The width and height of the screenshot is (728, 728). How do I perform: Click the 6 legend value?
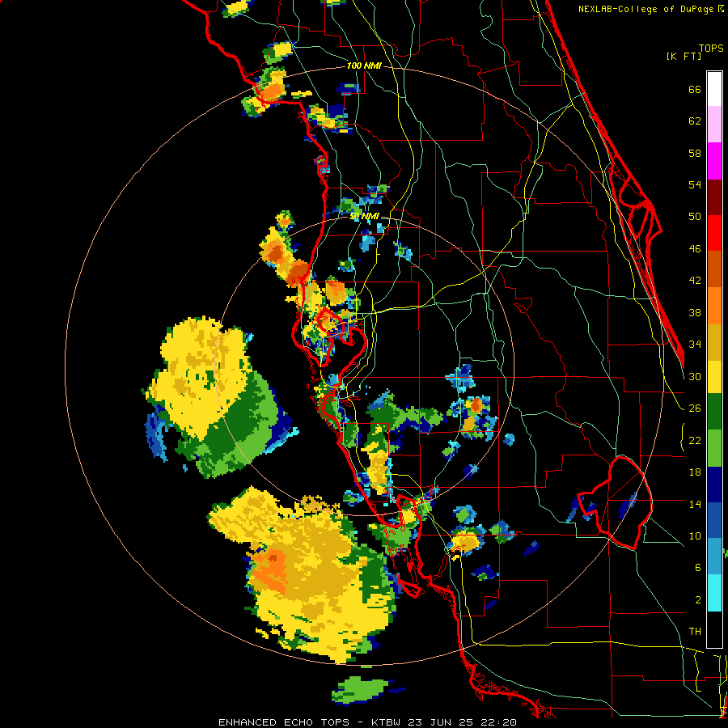click(x=698, y=567)
